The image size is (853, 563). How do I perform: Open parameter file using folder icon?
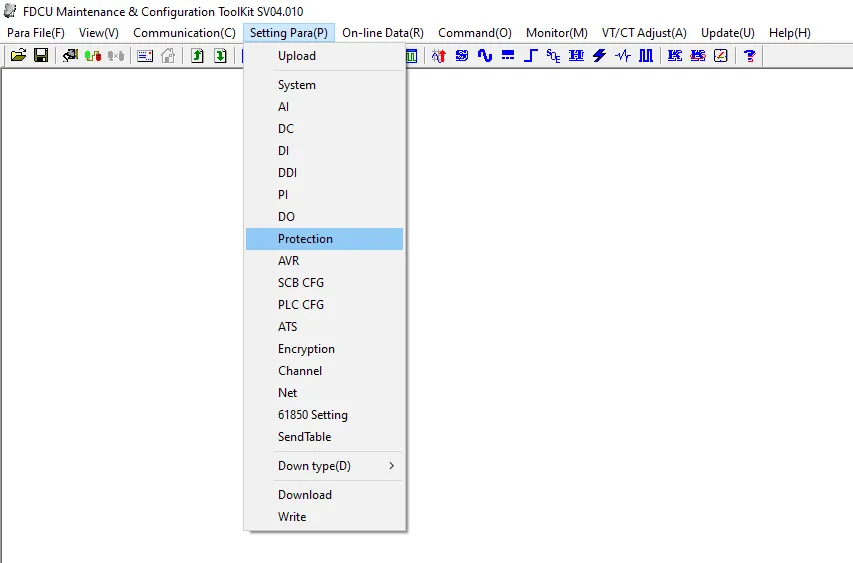(x=18, y=55)
